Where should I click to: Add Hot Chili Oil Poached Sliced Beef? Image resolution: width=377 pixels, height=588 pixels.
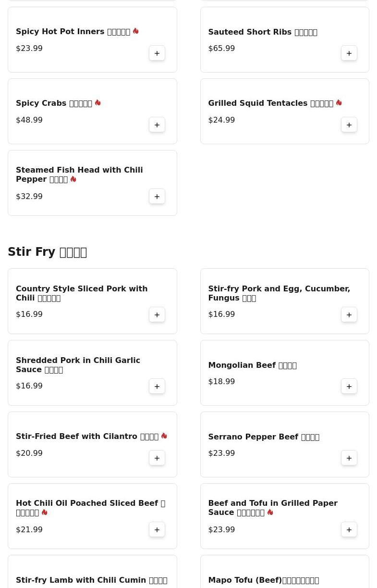[x=157, y=530]
